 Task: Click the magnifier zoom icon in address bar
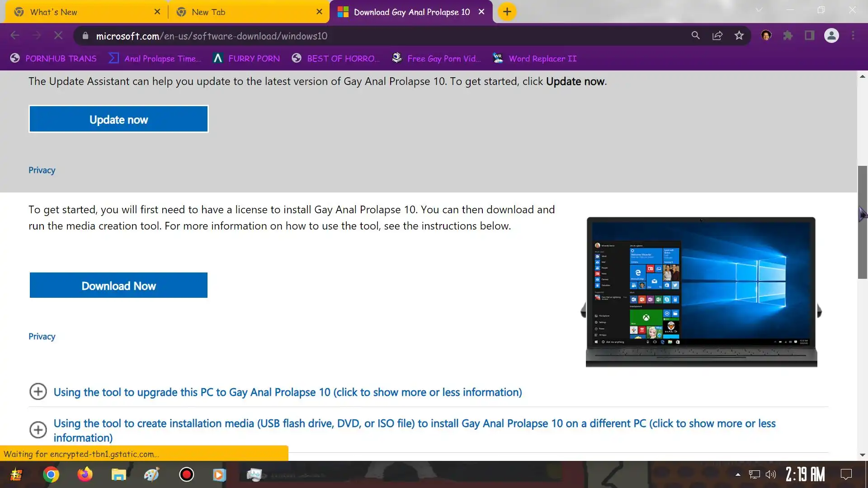695,36
